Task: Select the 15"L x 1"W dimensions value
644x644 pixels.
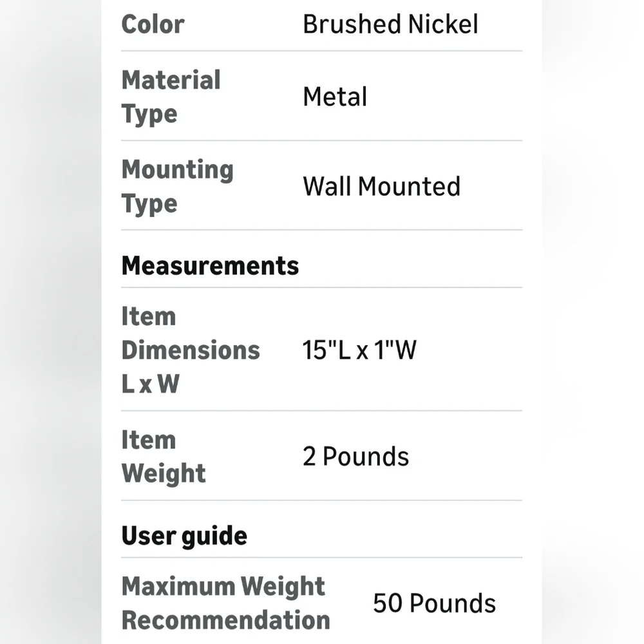Action: (x=359, y=350)
